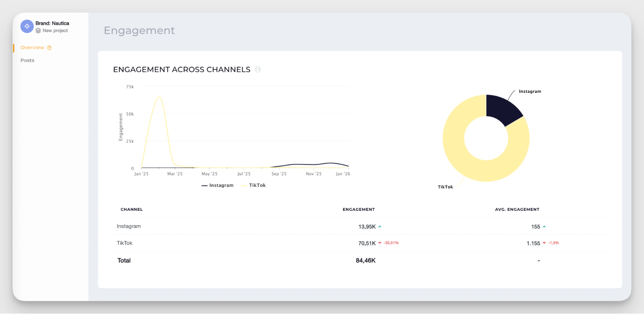The height and width of the screenshot is (314, 644).
Task: Click the teal up arrow next to 13,95K
Action: (380, 227)
